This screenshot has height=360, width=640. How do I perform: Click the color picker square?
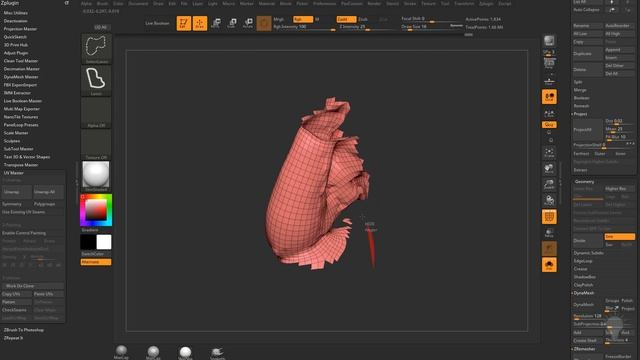[96, 210]
